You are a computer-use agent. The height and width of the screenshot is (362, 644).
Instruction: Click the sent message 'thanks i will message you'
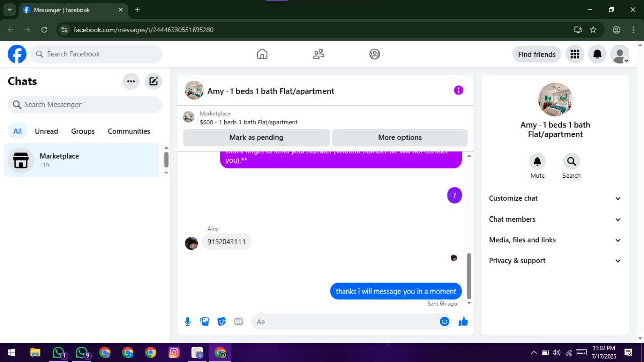pyautogui.click(x=396, y=291)
